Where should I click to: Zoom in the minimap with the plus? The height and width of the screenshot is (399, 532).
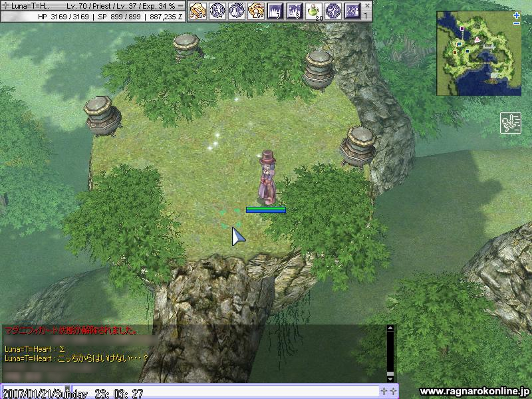tap(517, 15)
